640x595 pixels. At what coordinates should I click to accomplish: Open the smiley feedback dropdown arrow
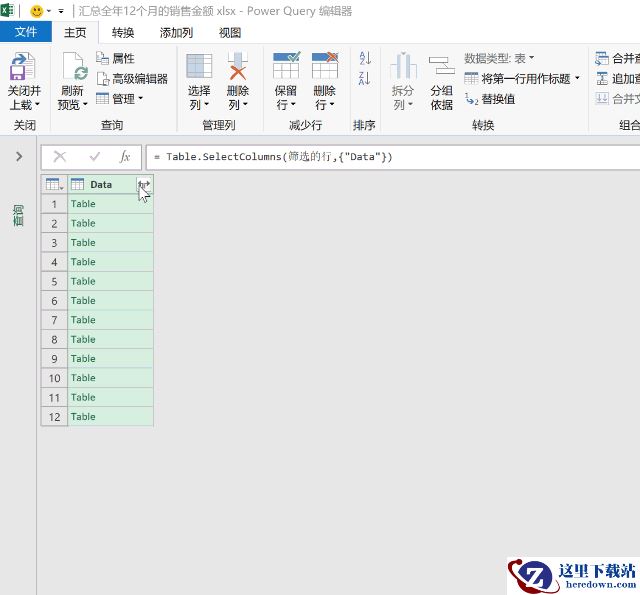(x=49, y=11)
